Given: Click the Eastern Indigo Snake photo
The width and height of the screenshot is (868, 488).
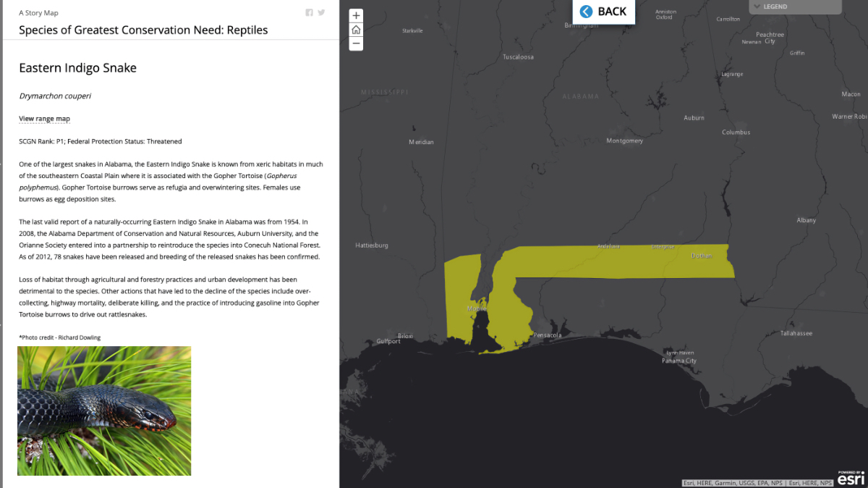Looking at the screenshot, I should [x=103, y=411].
